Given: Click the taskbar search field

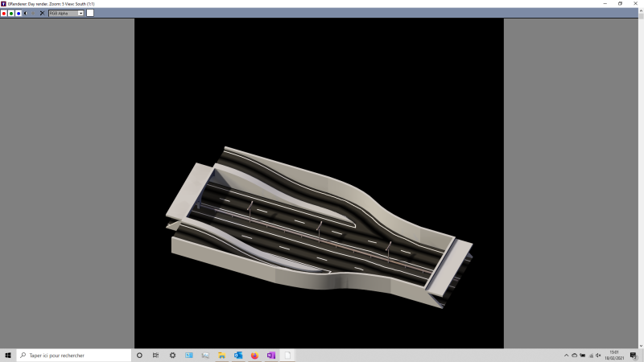Looking at the screenshot, I should coord(74,356).
